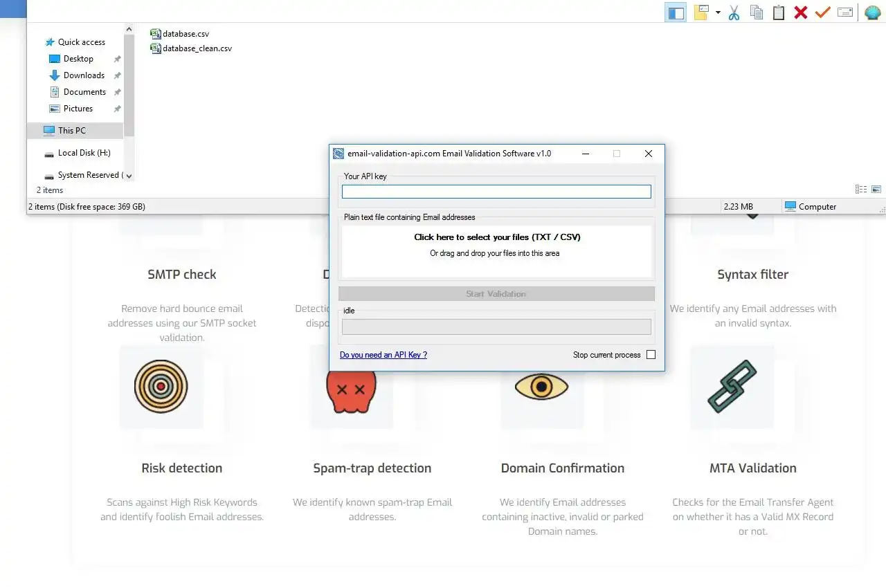Open the folder options dropdown arrow

pos(718,12)
